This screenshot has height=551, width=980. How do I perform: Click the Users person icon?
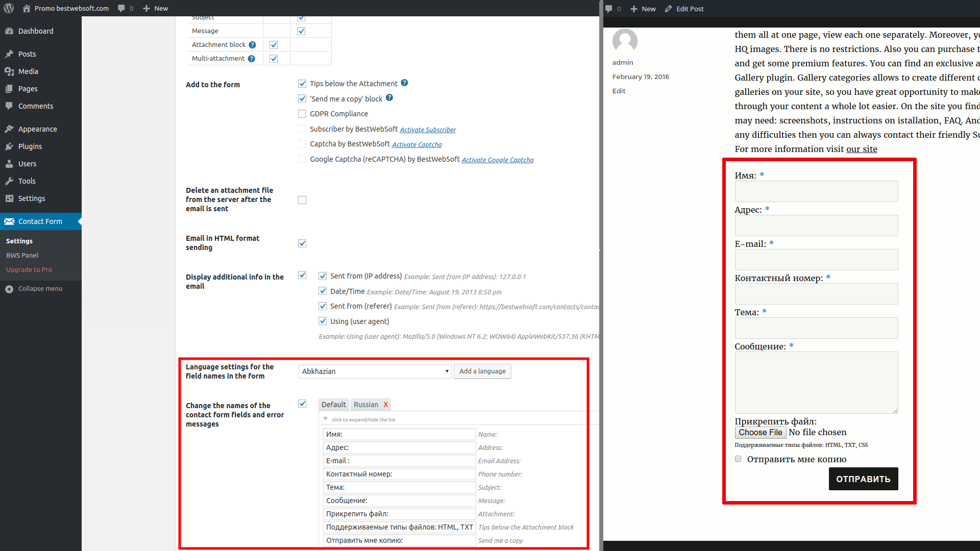coord(9,164)
